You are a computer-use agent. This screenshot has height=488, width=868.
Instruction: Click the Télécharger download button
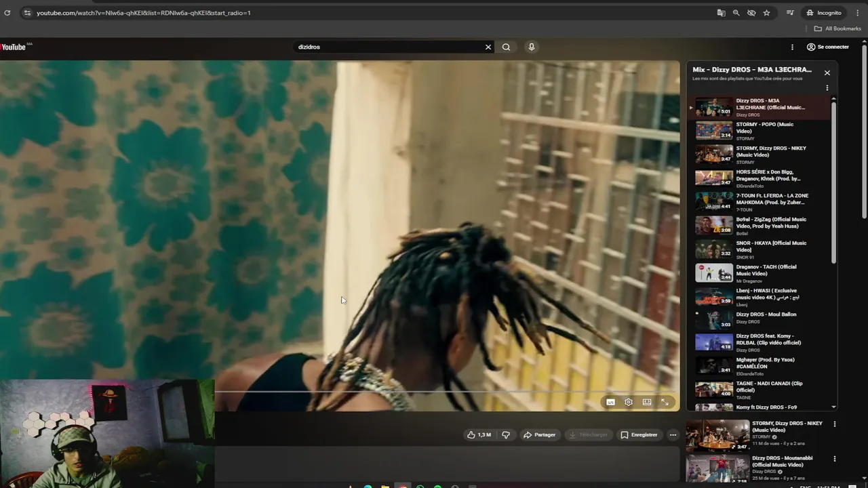(x=588, y=434)
